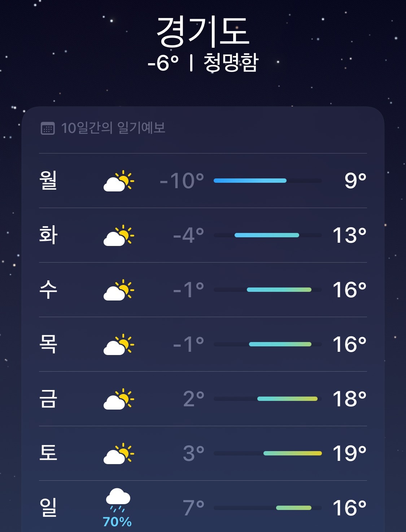Tap the partly cloudy icon for 토

[118, 453]
